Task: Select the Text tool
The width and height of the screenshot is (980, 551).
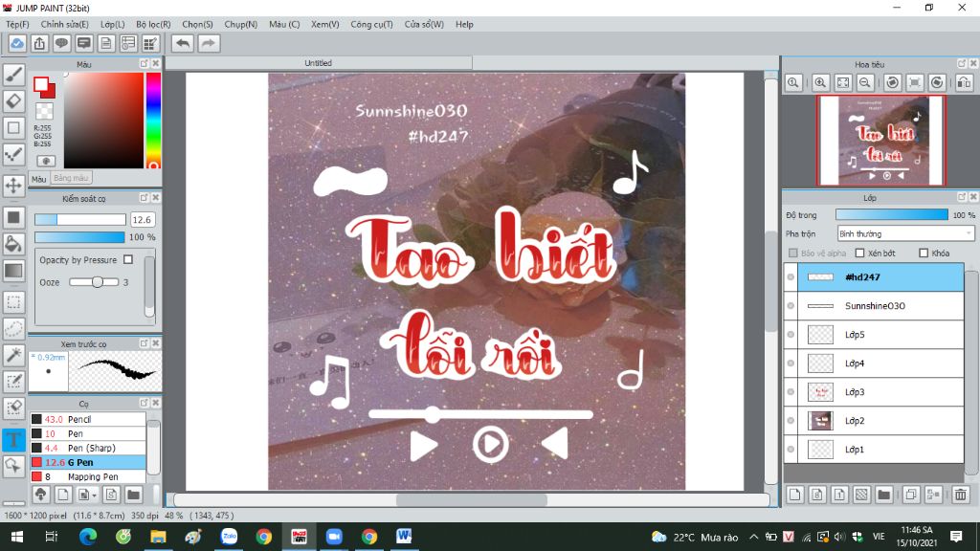Action: click(13, 440)
